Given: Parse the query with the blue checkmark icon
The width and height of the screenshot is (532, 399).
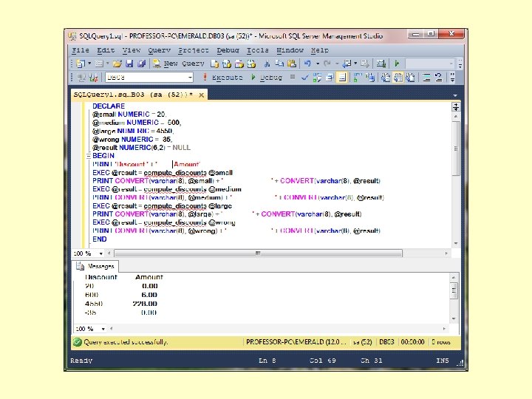Looking at the screenshot, I should pyautogui.click(x=304, y=78).
